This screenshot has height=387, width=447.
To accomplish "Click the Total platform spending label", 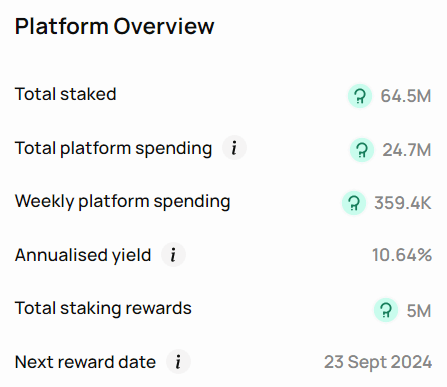I will tap(113, 148).
